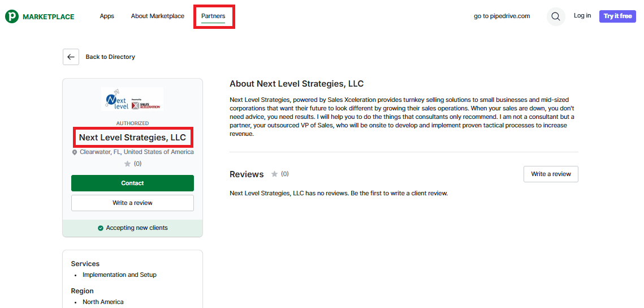
Task: Click Write a review beside Reviews heading
Action: coord(551,174)
